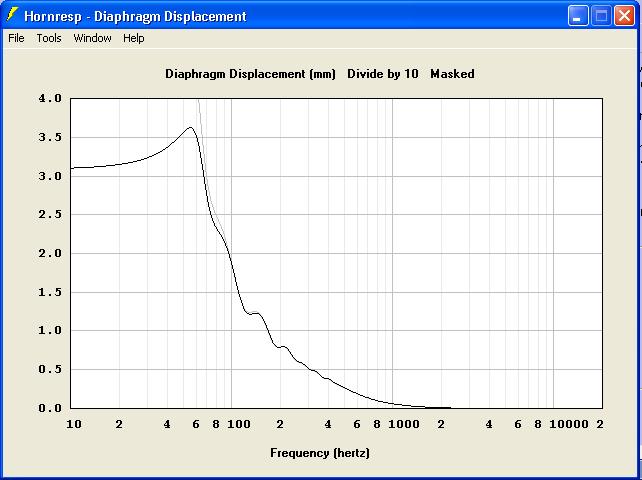Click the 10000 label on frequency axis

tap(569, 424)
